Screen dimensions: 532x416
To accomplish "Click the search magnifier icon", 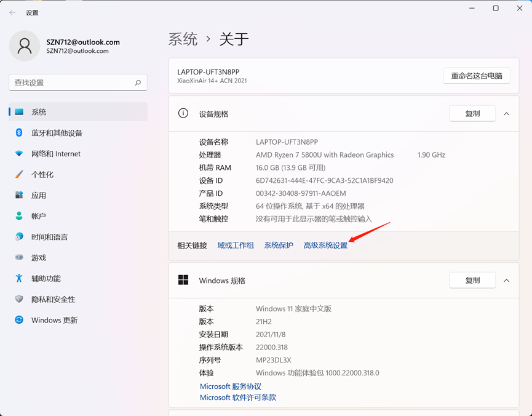I will (x=138, y=82).
